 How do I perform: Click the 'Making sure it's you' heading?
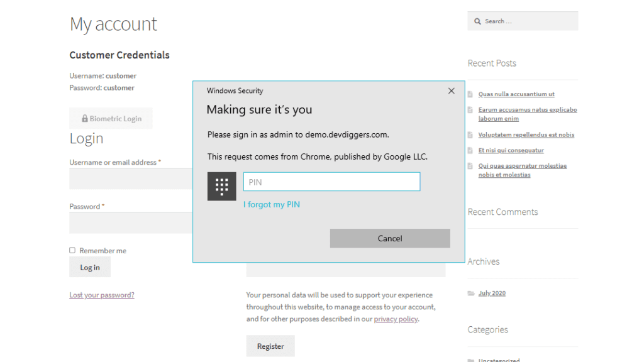(x=259, y=109)
